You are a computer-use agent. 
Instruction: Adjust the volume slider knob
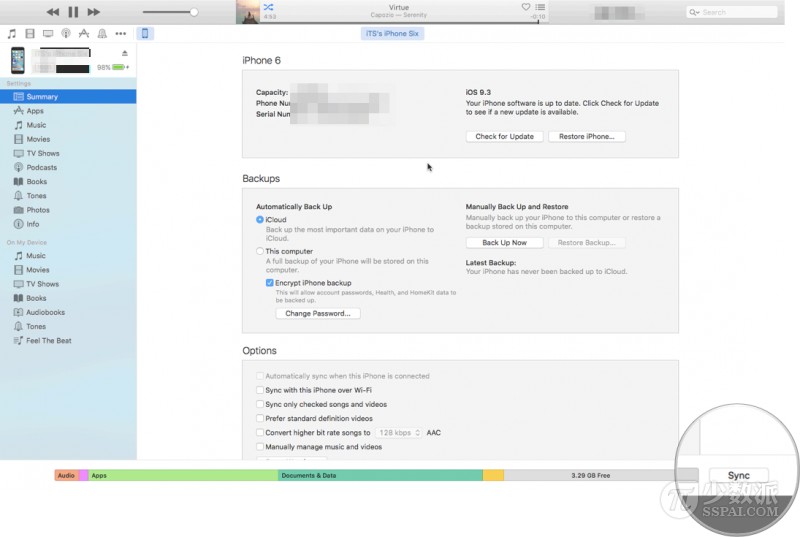194,12
